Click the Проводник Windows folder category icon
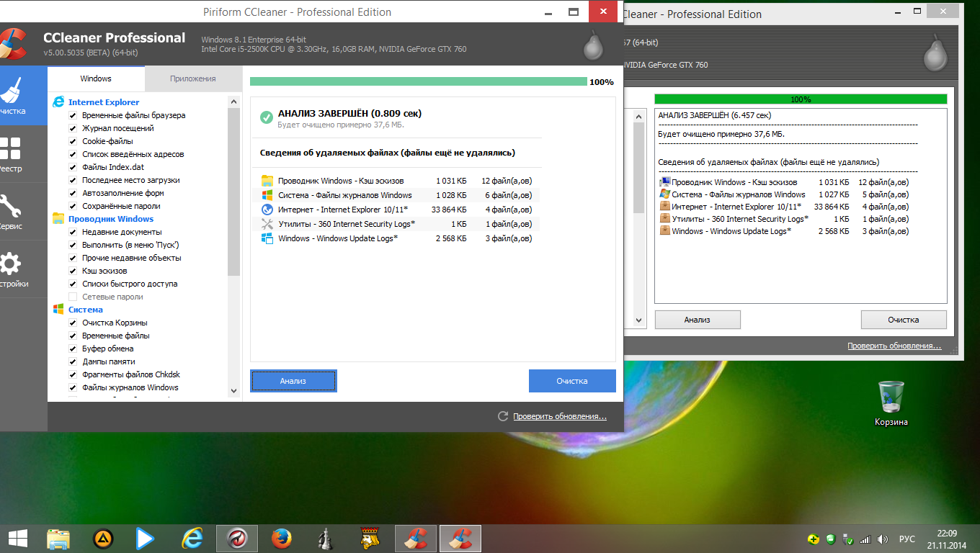The image size is (980, 553). 58,219
